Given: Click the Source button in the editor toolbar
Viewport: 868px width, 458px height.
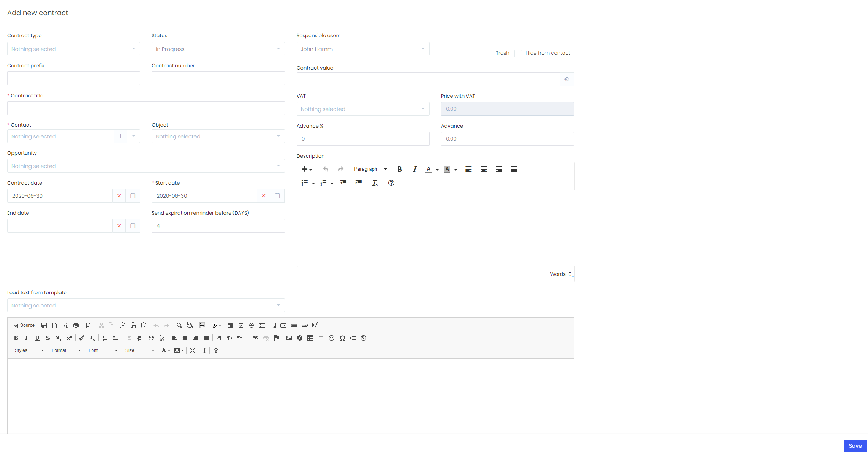Looking at the screenshot, I should coord(24,325).
